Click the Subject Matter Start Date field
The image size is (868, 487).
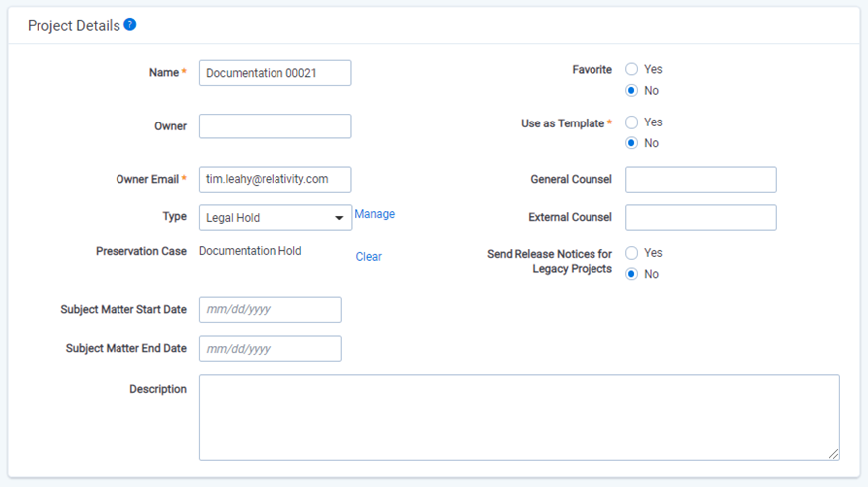click(271, 310)
